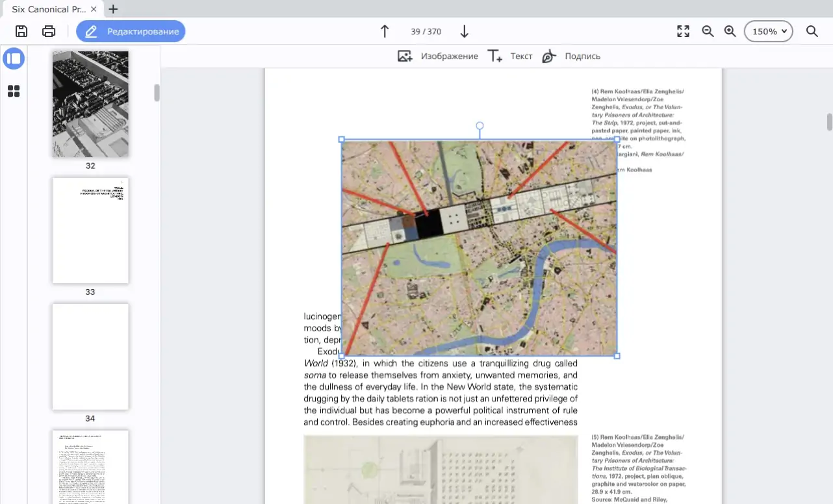Viewport: 833px width, 504px height.
Task: Go to next page arrow
Action: point(464,31)
